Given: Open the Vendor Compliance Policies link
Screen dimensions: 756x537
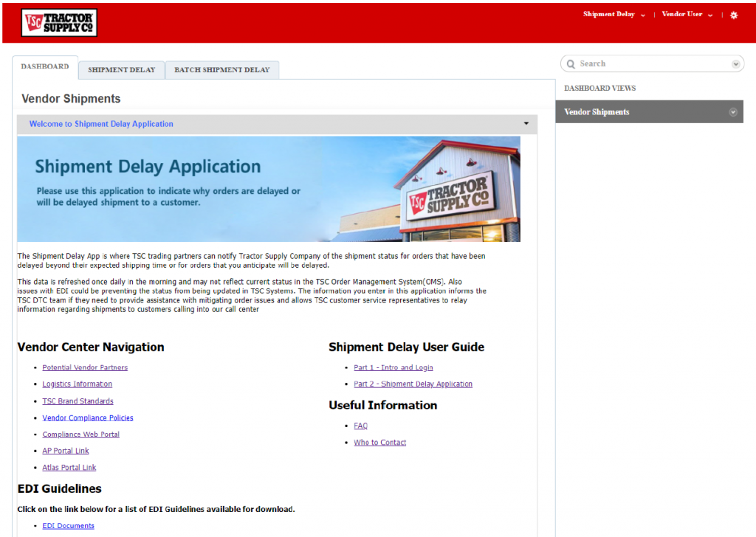Looking at the screenshot, I should click(x=88, y=418).
